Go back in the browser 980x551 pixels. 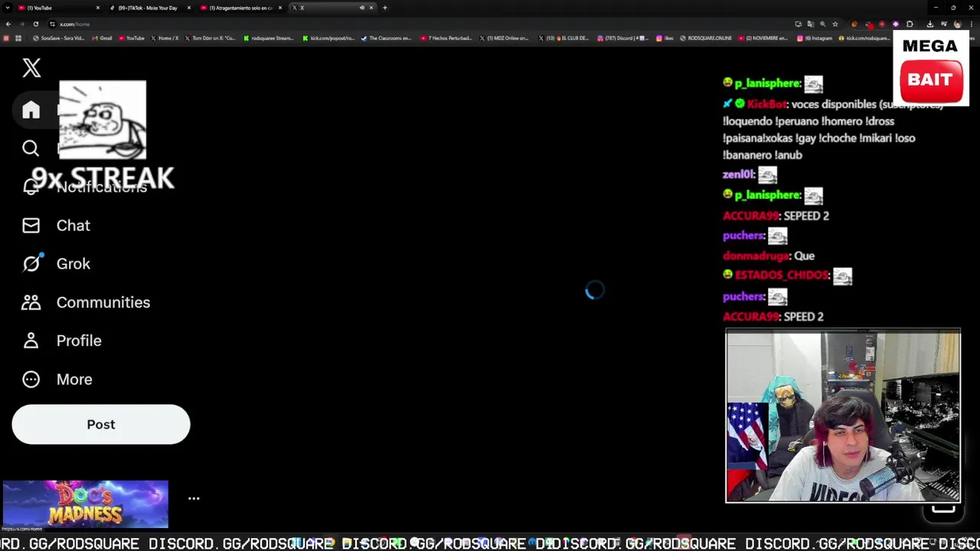point(8,24)
